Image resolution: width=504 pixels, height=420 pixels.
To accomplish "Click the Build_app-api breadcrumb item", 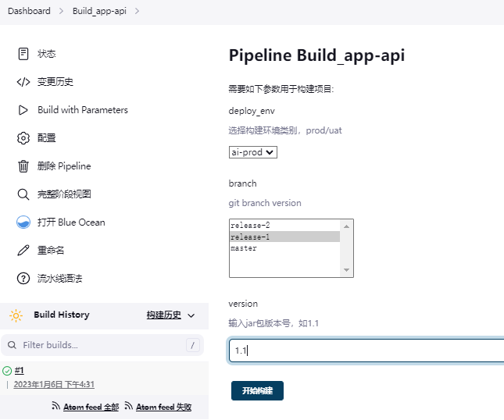I will click(99, 11).
